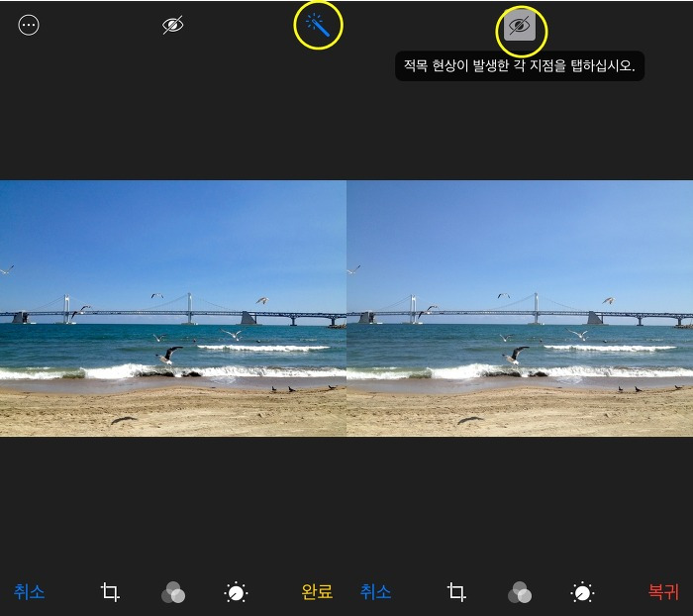This screenshot has height=616, width=693.
Task: Open filters icon in right screen
Action: (x=520, y=592)
